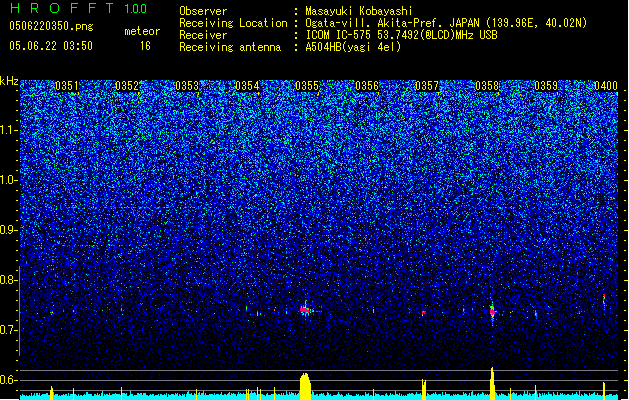This screenshot has width=629, height=400.
Task: Click the 0353 time marker
Action: pos(187,86)
